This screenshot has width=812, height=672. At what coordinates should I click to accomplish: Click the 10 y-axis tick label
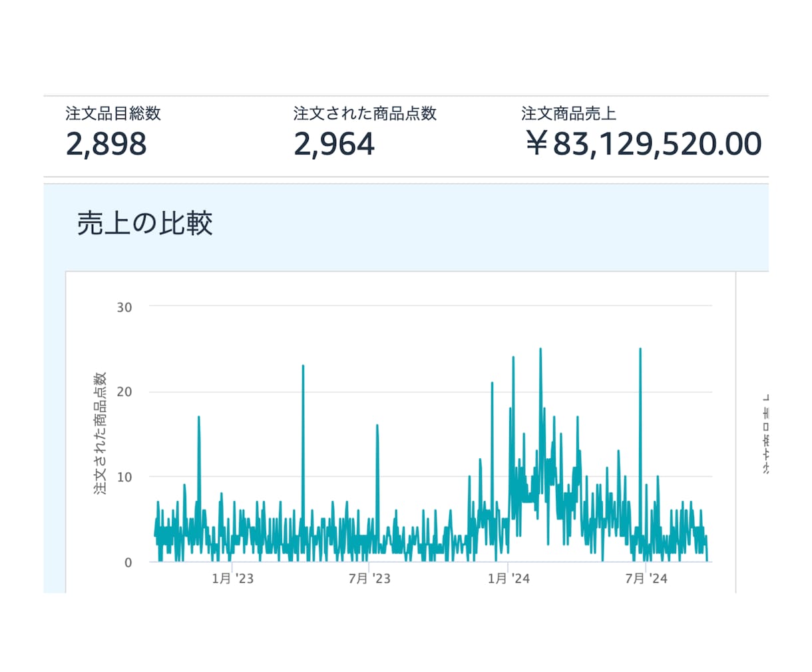click(124, 477)
